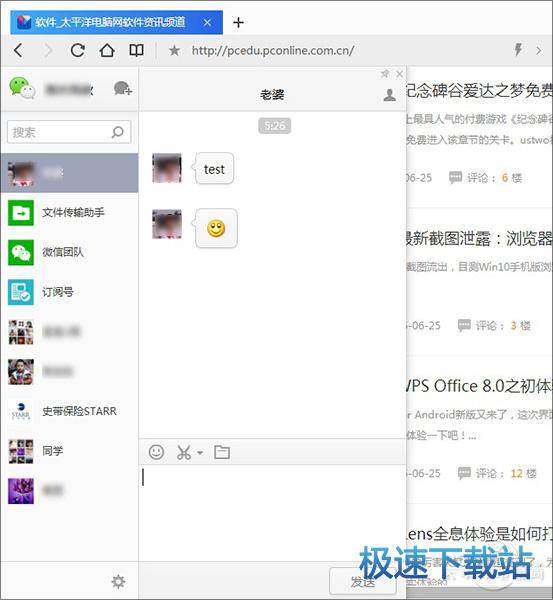This screenshot has height=600, width=553.
Task: Expand toolbar with right chevron
Action: pyautogui.click(x=538, y=50)
